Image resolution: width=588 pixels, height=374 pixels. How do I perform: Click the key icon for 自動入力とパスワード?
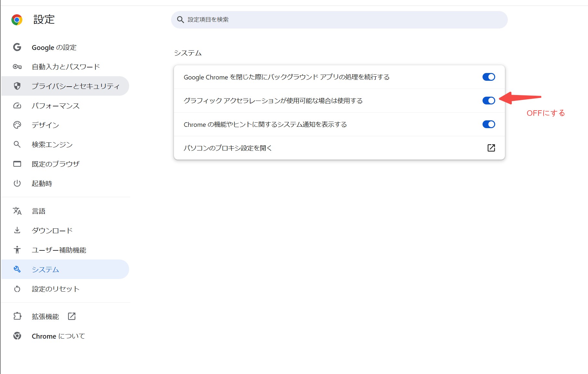(x=17, y=67)
